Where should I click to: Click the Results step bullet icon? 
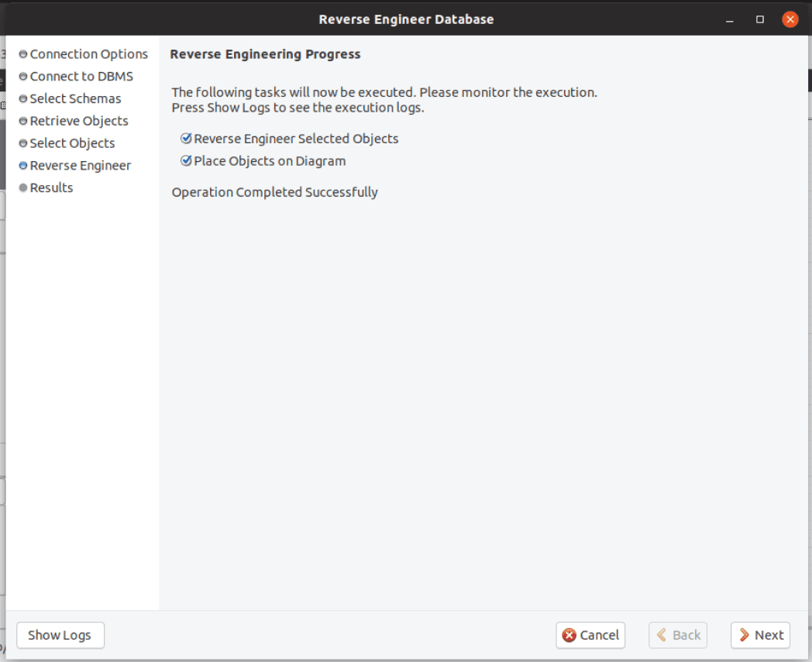click(x=23, y=188)
